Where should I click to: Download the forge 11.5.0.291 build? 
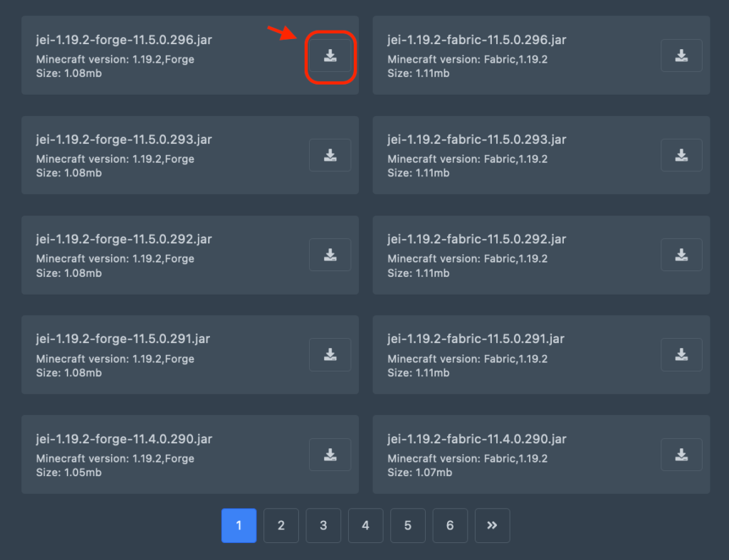tap(330, 355)
